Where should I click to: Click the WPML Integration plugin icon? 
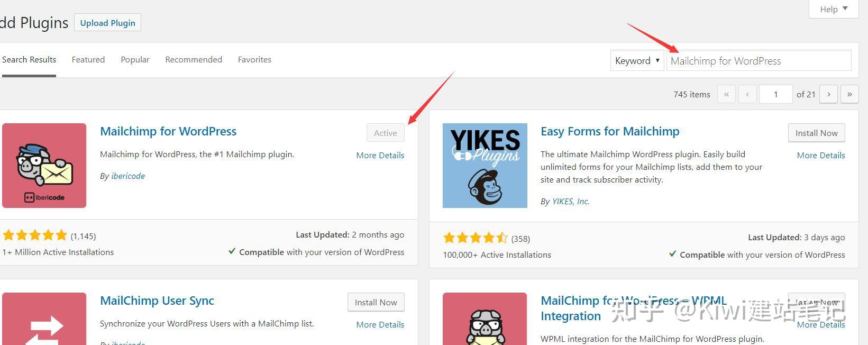485,319
